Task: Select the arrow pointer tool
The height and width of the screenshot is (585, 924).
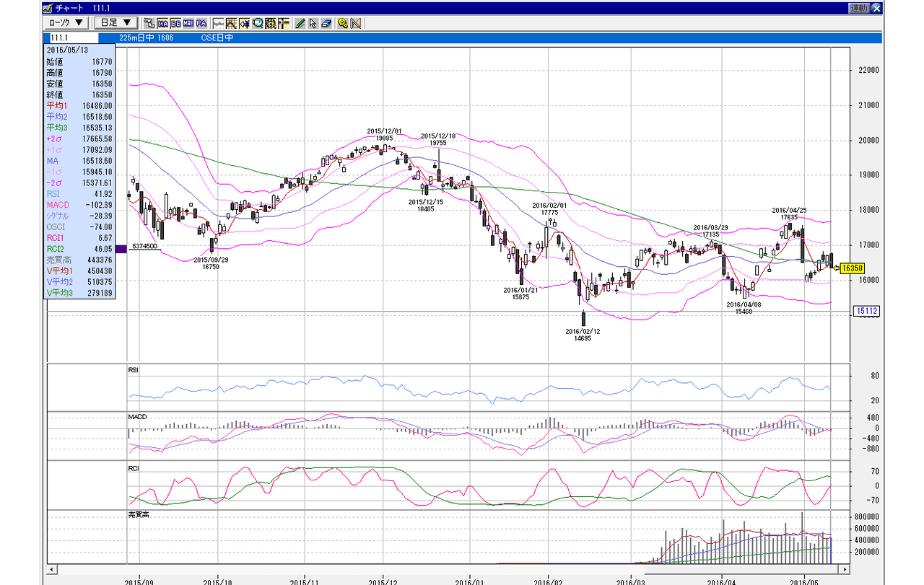Action: 313,23
